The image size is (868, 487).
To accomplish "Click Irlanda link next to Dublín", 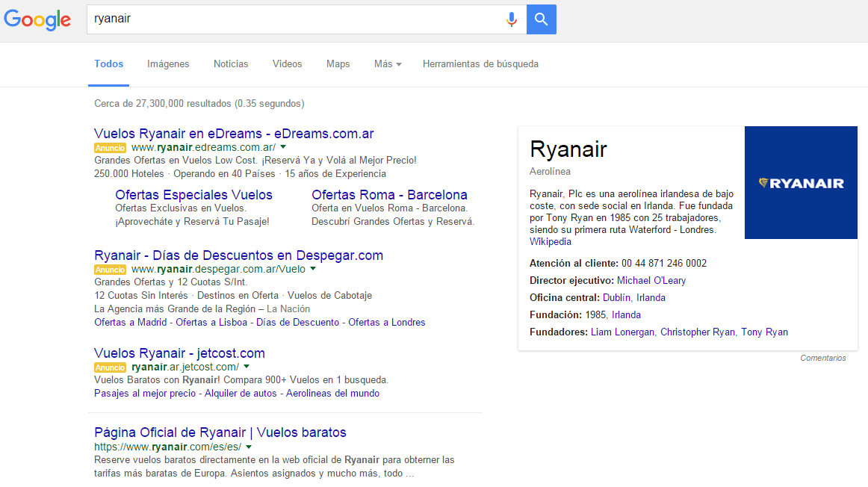I will click(651, 297).
